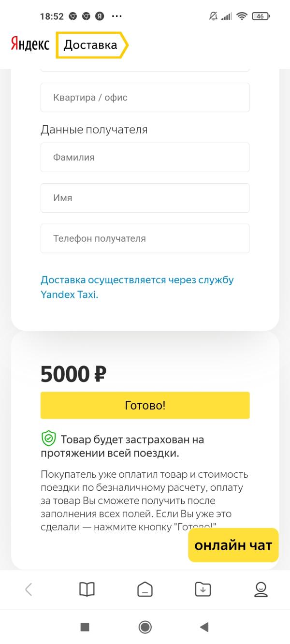Focus the Фамилия input field
Screen dimensions: 290x644
(145, 157)
